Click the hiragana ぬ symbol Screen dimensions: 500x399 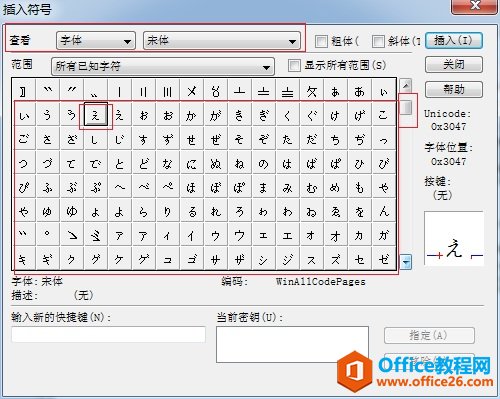[x=215, y=163]
